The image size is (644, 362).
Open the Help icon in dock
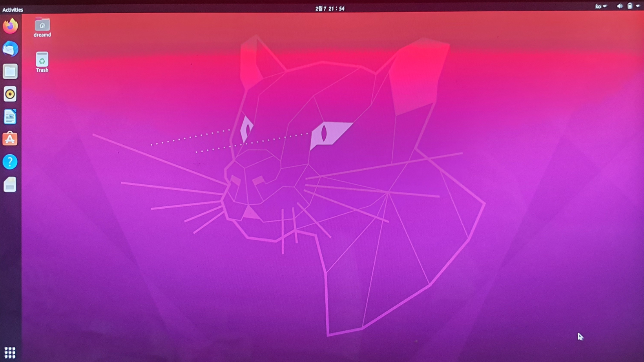point(10,162)
